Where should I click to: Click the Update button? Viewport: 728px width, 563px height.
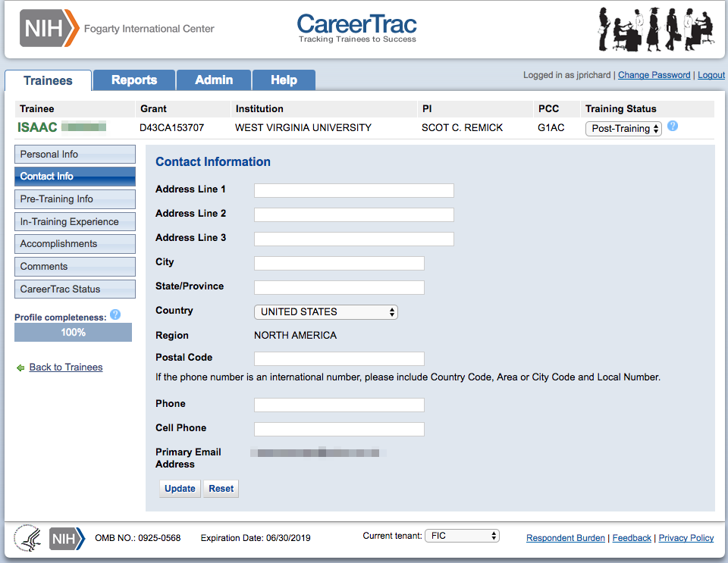tap(180, 489)
